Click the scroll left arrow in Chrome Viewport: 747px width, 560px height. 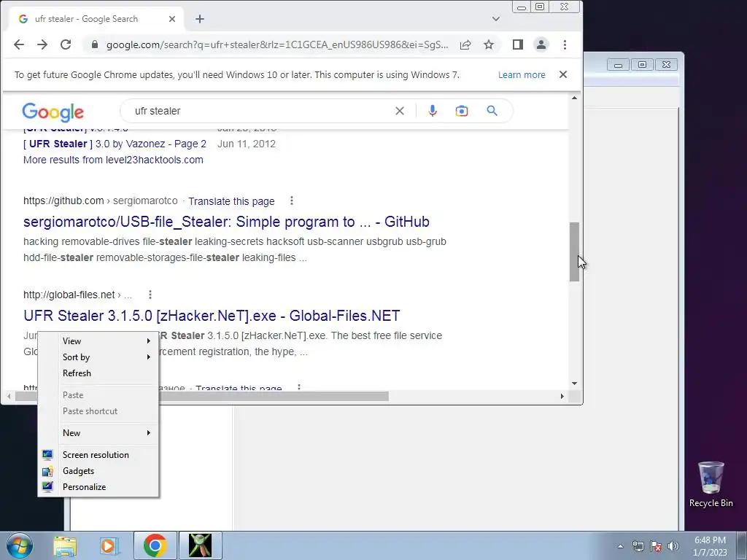click(x=9, y=396)
